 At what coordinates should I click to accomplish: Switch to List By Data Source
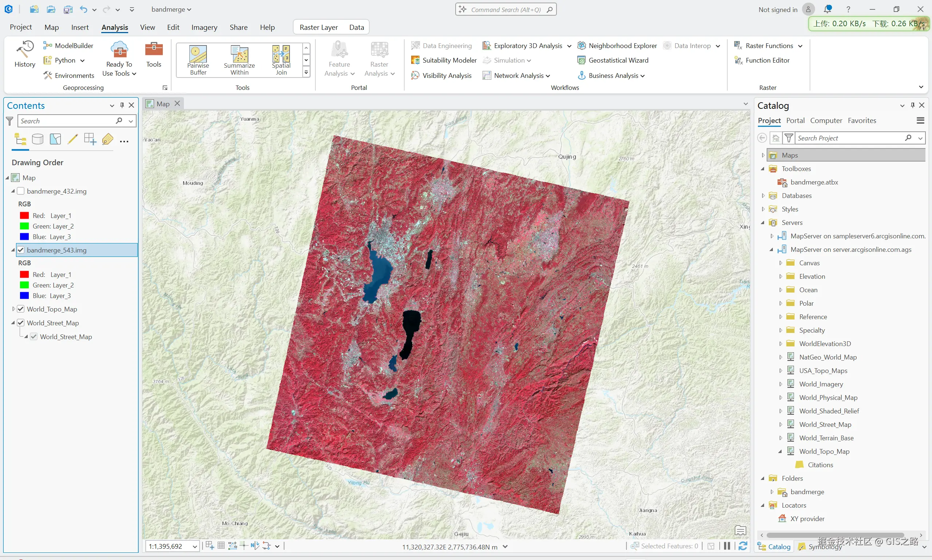coord(38,140)
